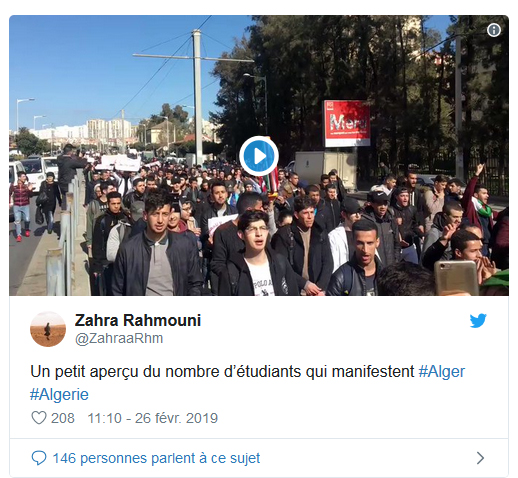The image size is (518, 478).
Task: Follow the #Algerie hashtag
Action: tap(59, 394)
